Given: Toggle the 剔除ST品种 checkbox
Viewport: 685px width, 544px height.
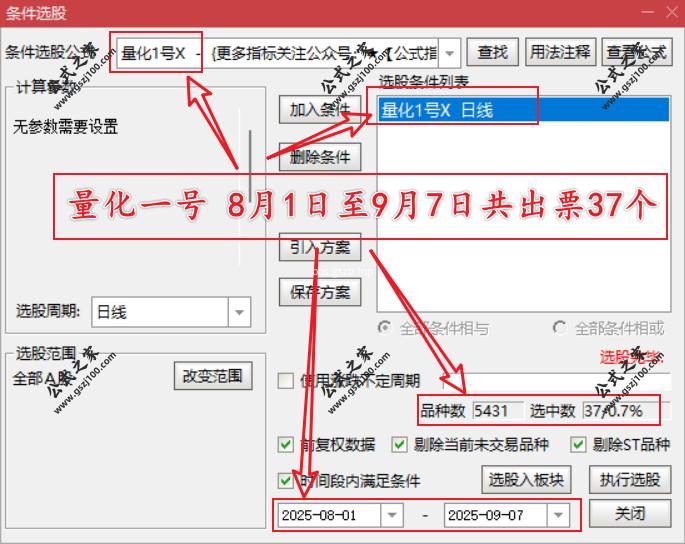Looking at the screenshot, I should [x=578, y=445].
